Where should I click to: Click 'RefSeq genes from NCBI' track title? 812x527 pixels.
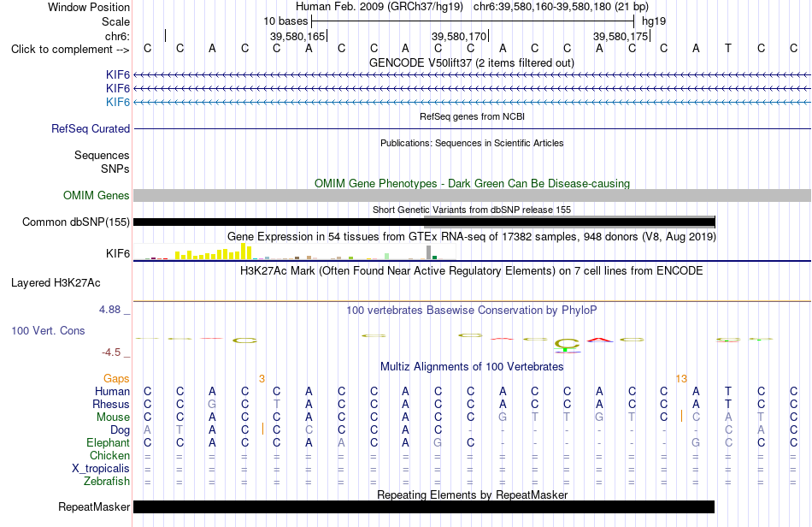(x=472, y=116)
